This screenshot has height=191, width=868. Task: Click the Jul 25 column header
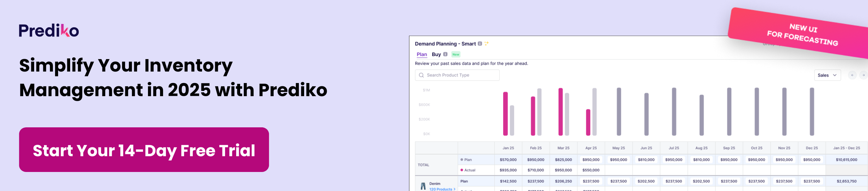point(674,148)
